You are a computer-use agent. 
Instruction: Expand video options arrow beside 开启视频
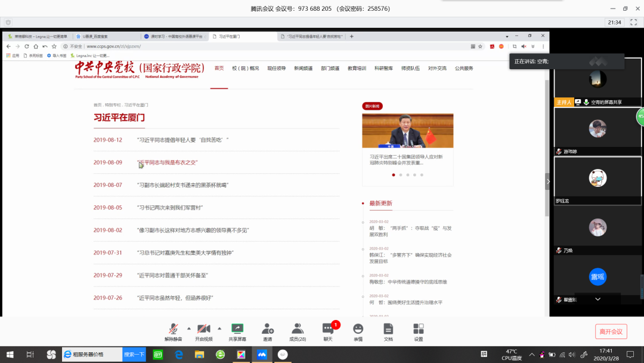pyautogui.click(x=219, y=328)
